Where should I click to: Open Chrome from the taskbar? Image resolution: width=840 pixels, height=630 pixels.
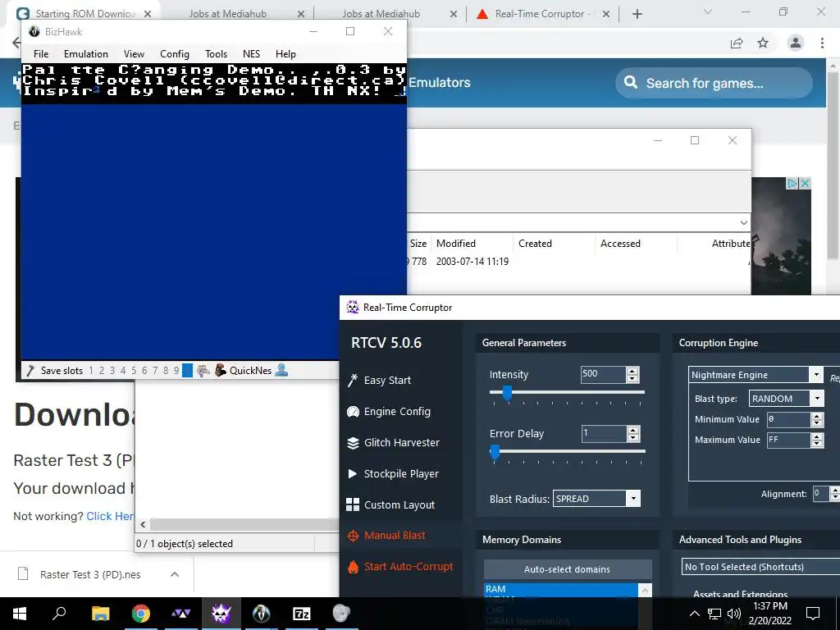pos(141,614)
